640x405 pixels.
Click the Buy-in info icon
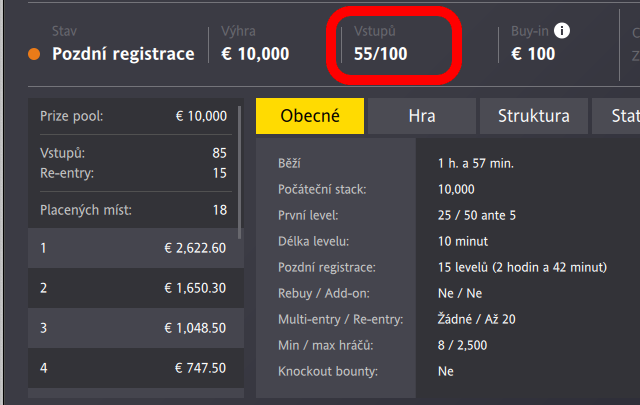coord(562,31)
